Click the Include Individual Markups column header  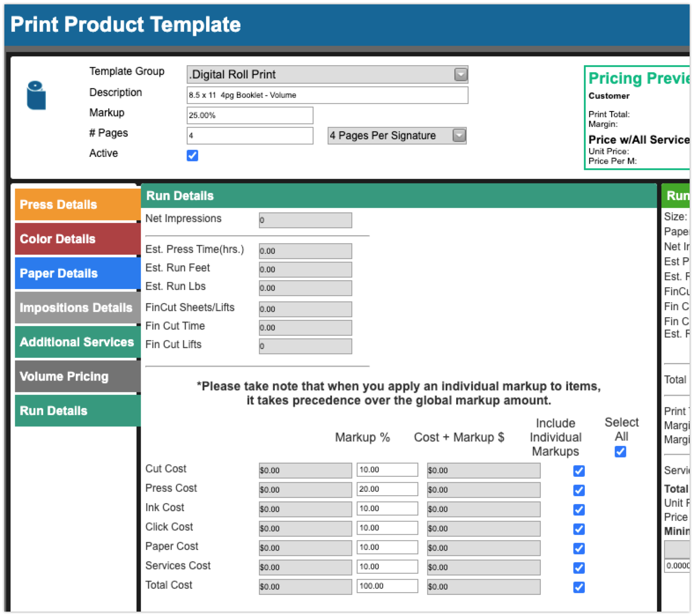click(x=555, y=437)
